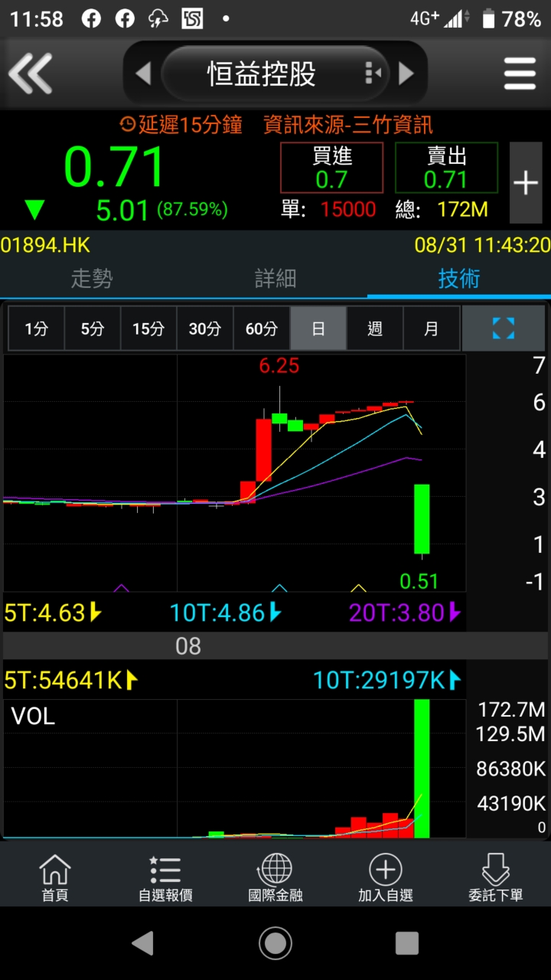Tap 5T:54641K volume average setting
The image size is (551, 980).
coord(70,679)
